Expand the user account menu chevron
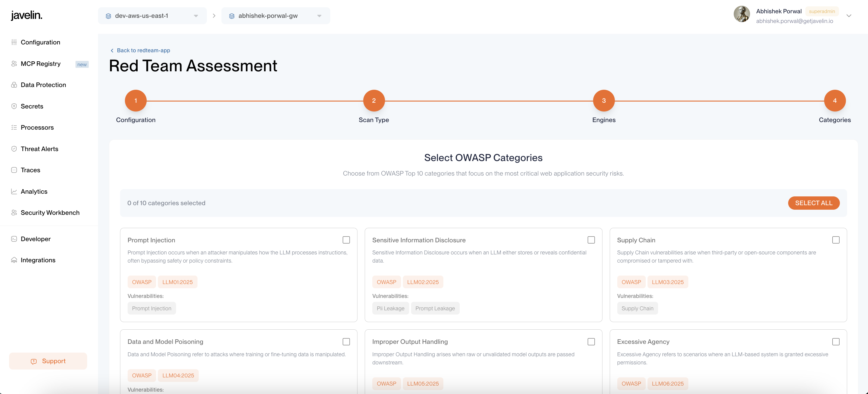Viewport: 868px width, 394px height. [x=849, y=16]
